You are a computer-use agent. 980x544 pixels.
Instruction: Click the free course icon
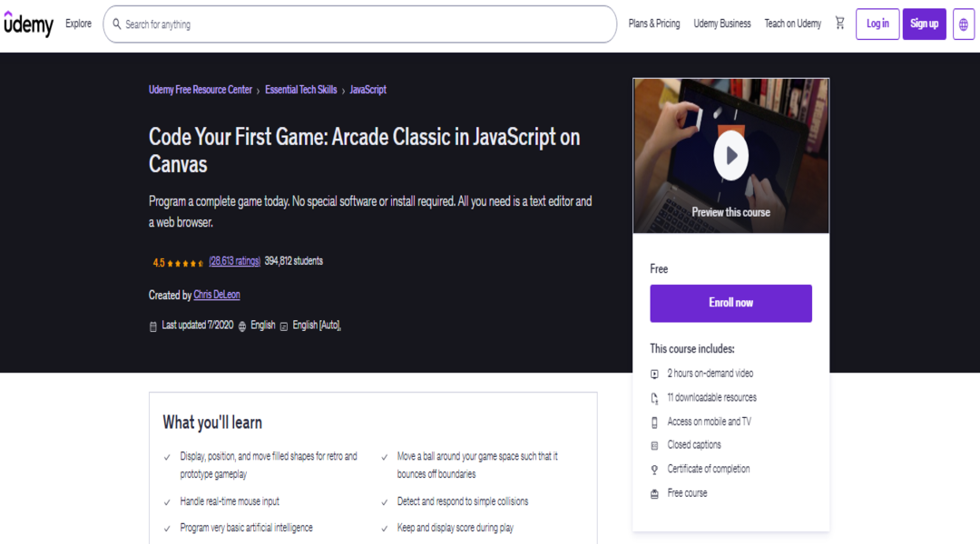(x=654, y=493)
